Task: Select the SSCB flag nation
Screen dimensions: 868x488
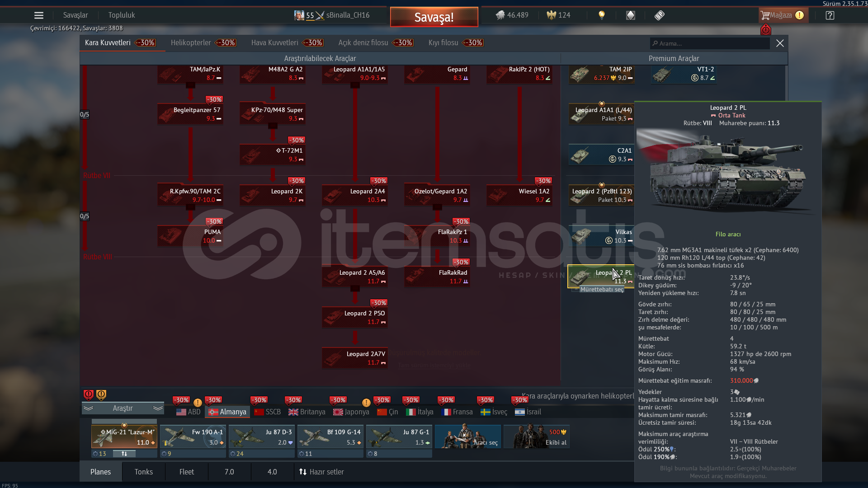Action: (x=268, y=412)
